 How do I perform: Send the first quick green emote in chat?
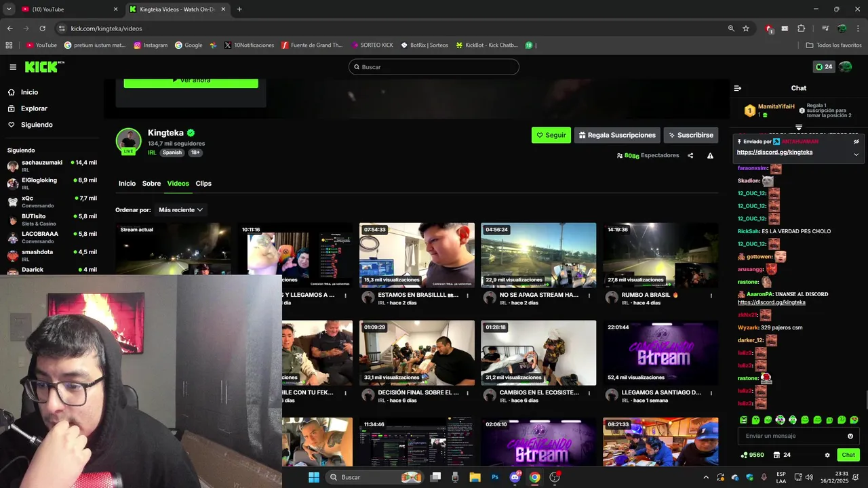point(743,420)
